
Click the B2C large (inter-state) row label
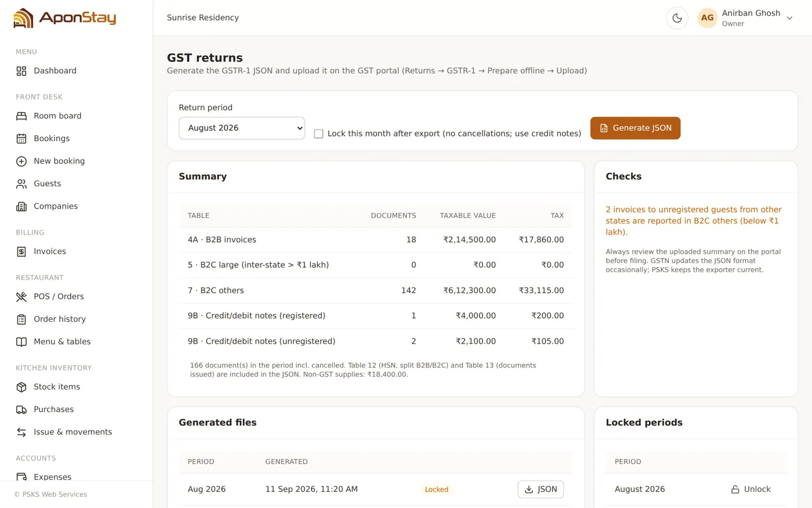point(258,265)
